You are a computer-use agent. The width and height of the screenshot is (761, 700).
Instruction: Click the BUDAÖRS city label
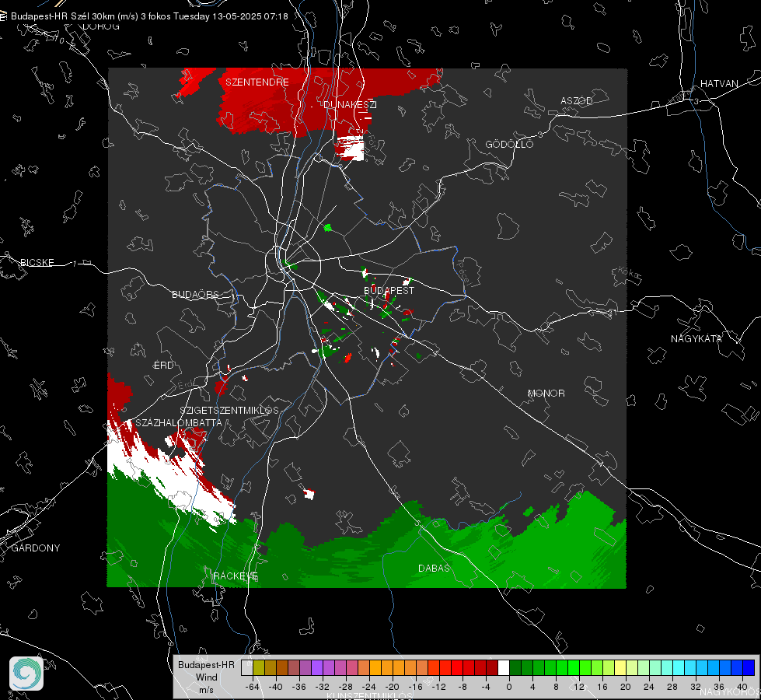[196, 294]
